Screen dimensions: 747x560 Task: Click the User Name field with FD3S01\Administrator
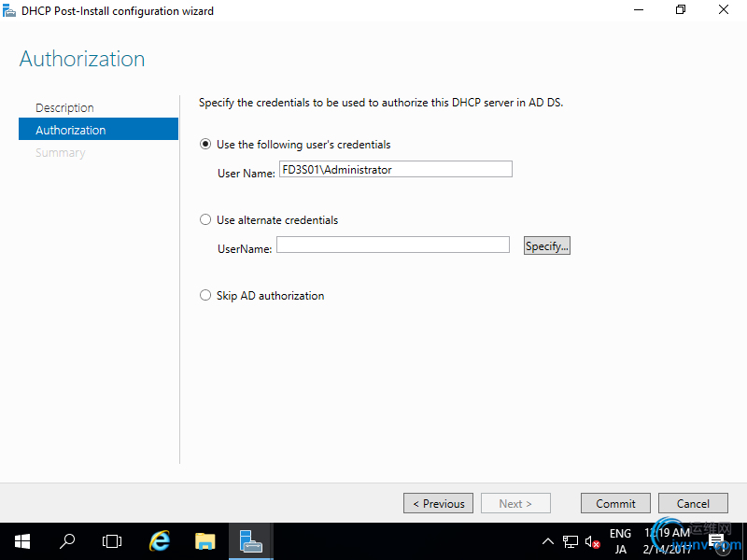coord(395,169)
